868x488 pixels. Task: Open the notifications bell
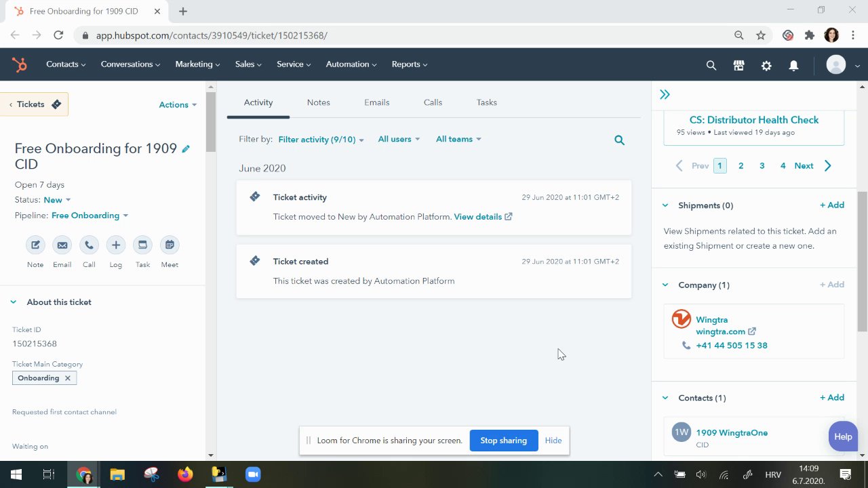point(793,65)
